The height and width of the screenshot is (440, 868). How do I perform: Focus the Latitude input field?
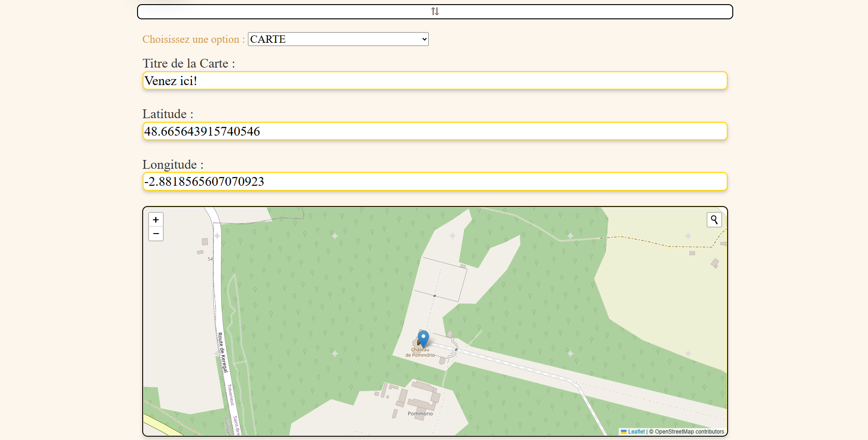(x=435, y=131)
